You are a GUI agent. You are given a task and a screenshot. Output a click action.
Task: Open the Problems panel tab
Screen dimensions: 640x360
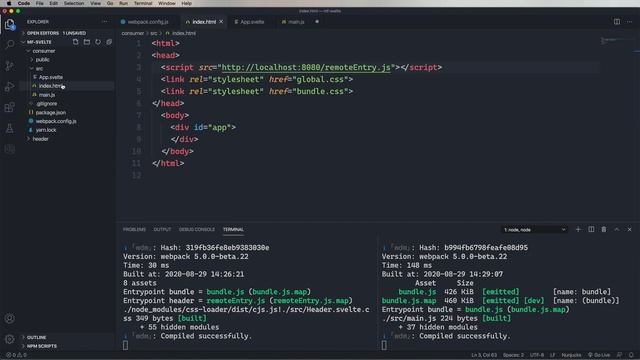[134, 229]
